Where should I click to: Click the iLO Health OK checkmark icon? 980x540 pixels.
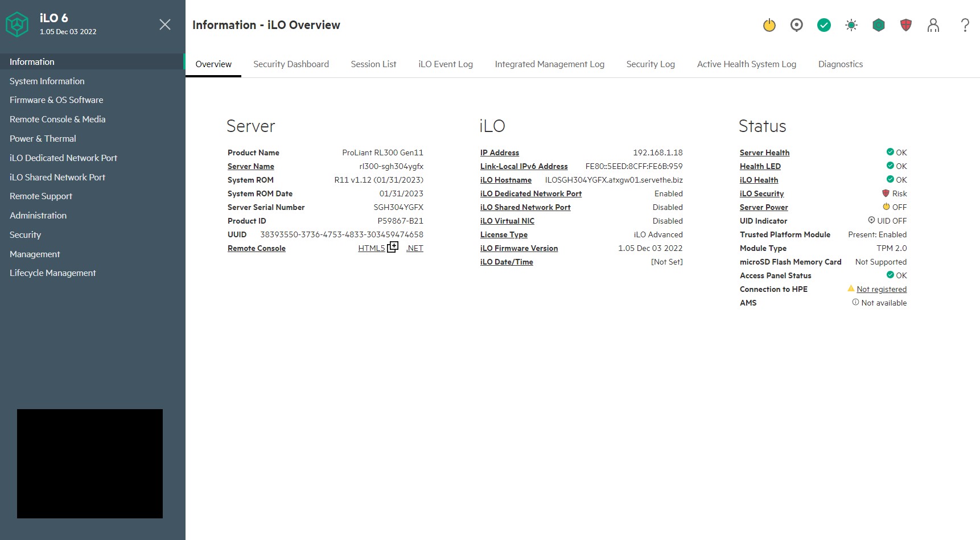click(x=890, y=179)
